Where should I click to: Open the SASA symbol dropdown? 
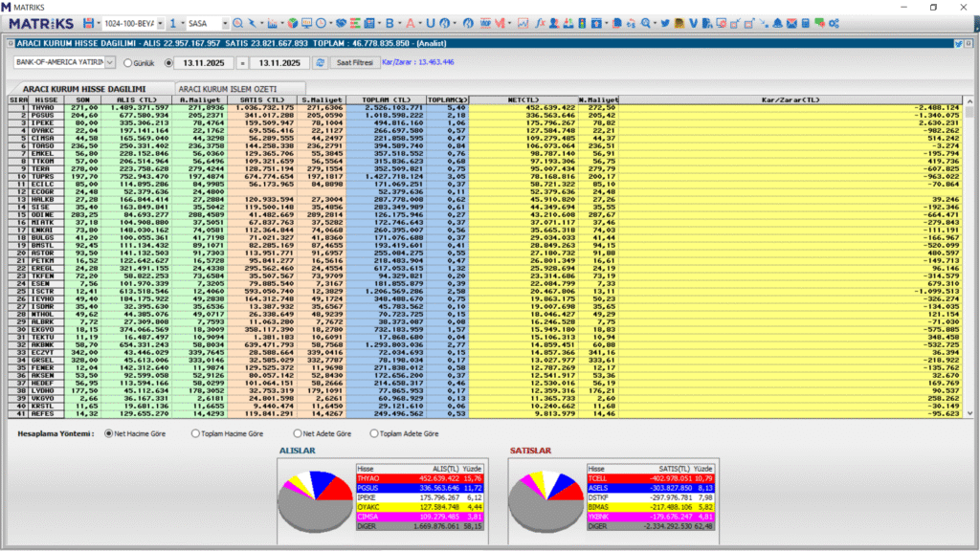click(224, 22)
